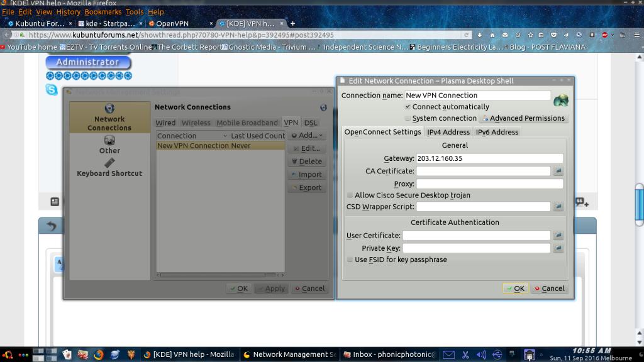Open the IPv6 Address tab

click(x=497, y=132)
